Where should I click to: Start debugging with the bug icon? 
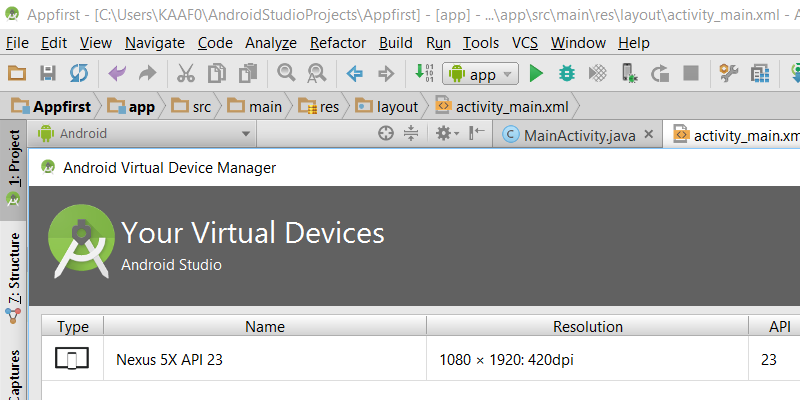tap(566, 73)
